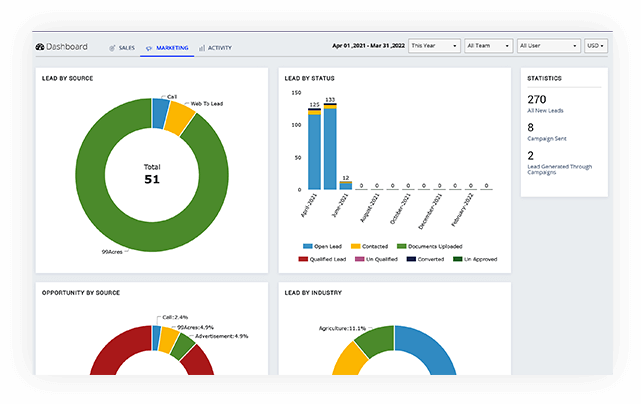Open the Activity tab
Viewport: 641px width, 404px height.
click(215, 48)
